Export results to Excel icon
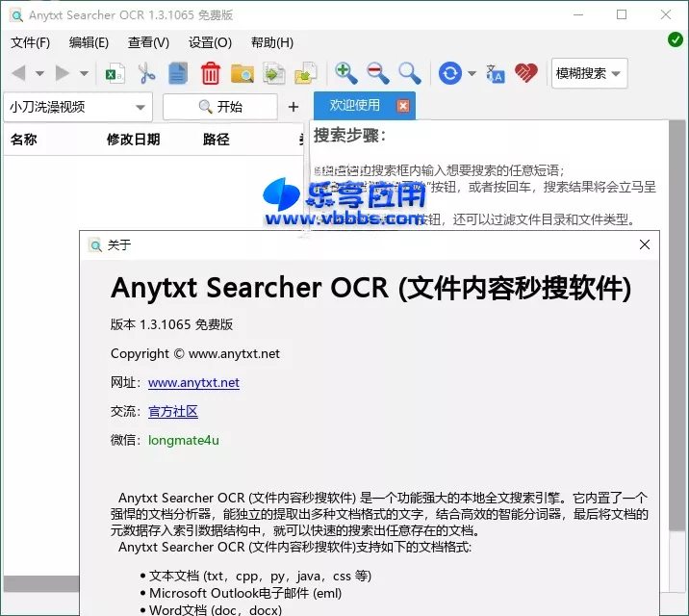This screenshot has width=689, height=616. coord(115,73)
